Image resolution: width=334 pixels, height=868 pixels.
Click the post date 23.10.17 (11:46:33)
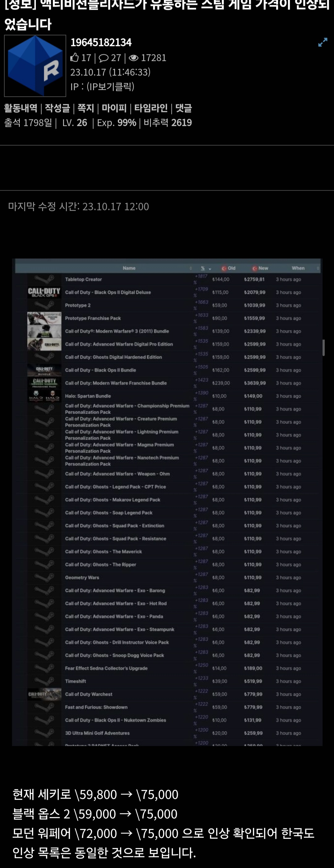pos(110,72)
